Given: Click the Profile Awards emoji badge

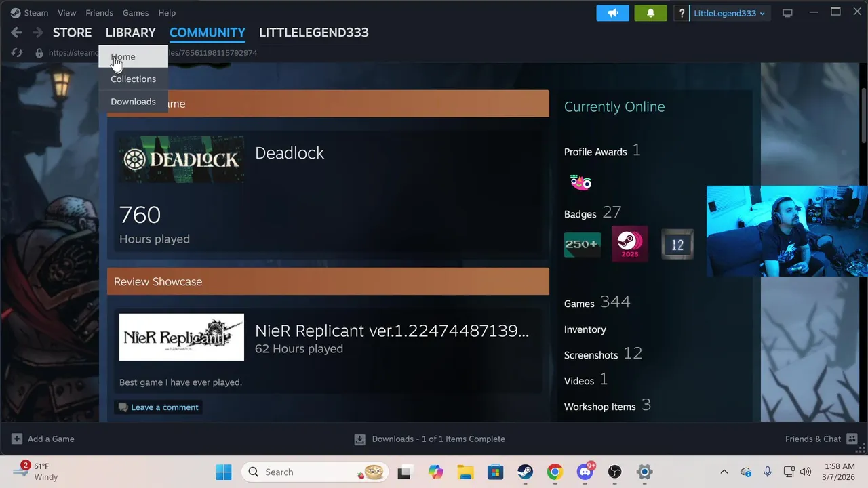Looking at the screenshot, I should (581, 182).
